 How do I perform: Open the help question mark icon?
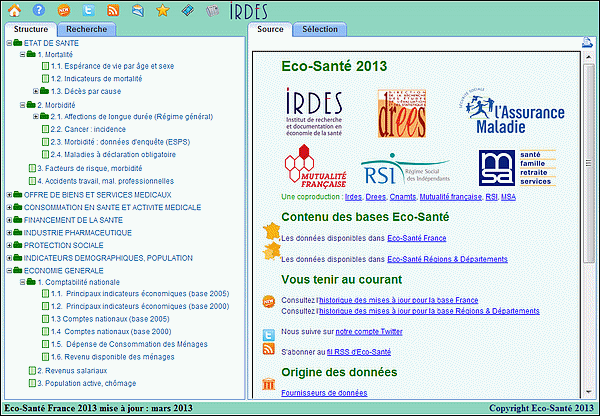39,10
